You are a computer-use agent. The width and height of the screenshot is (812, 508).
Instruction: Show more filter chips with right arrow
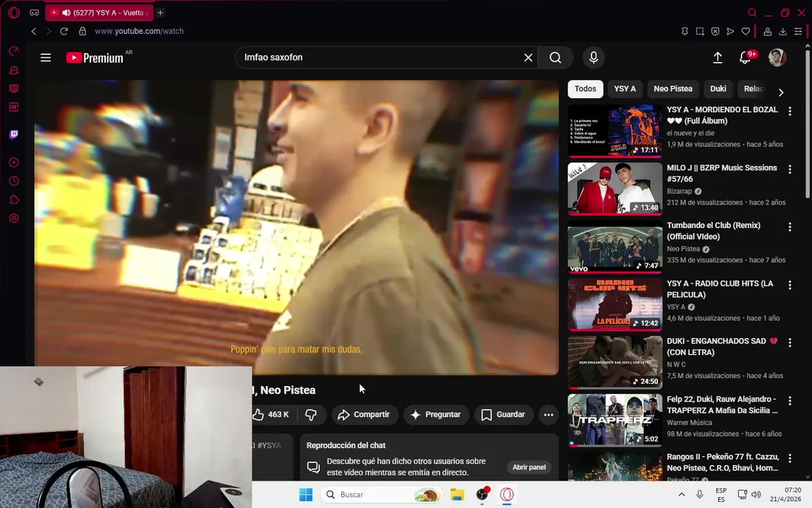tap(781, 92)
